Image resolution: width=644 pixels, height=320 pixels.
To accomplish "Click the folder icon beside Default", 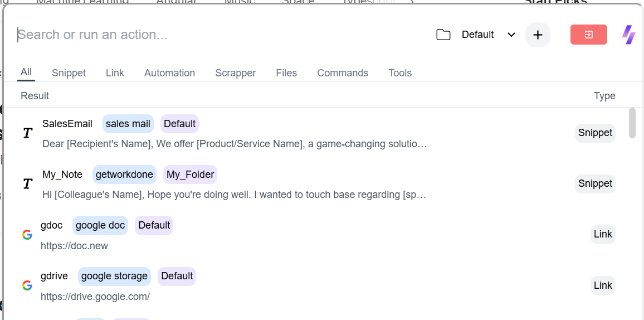I will pos(443,35).
